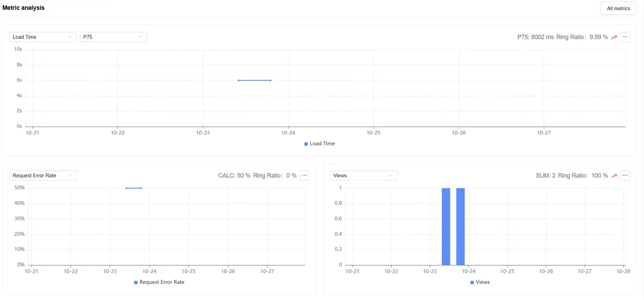Open the All metrics button
The image size is (644, 300).
click(x=618, y=8)
